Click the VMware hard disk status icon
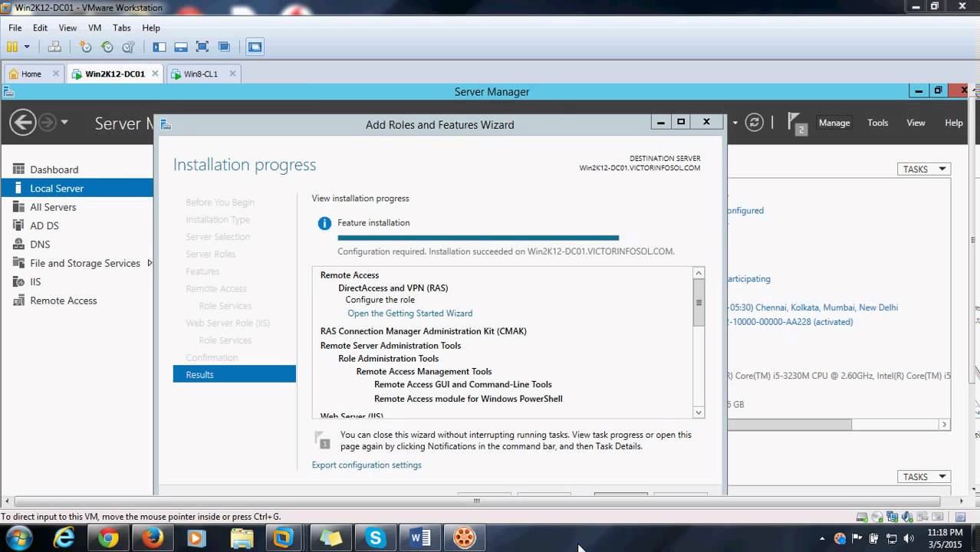The width and height of the screenshot is (980, 552). pyautogui.click(x=863, y=517)
